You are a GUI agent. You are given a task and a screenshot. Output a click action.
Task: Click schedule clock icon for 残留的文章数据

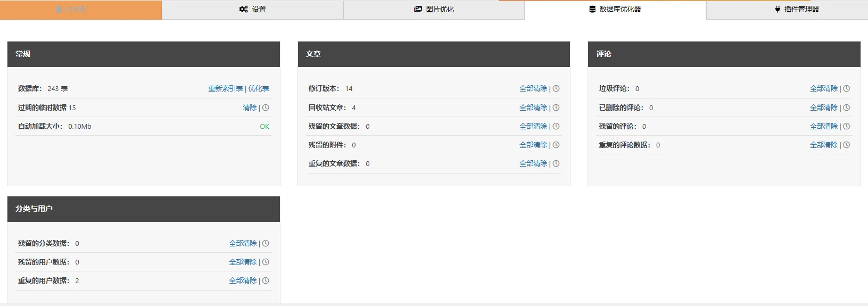pyautogui.click(x=556, y=126)
